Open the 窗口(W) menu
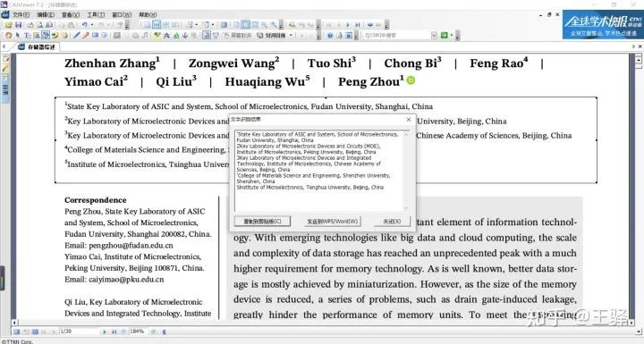 [122, 15]
